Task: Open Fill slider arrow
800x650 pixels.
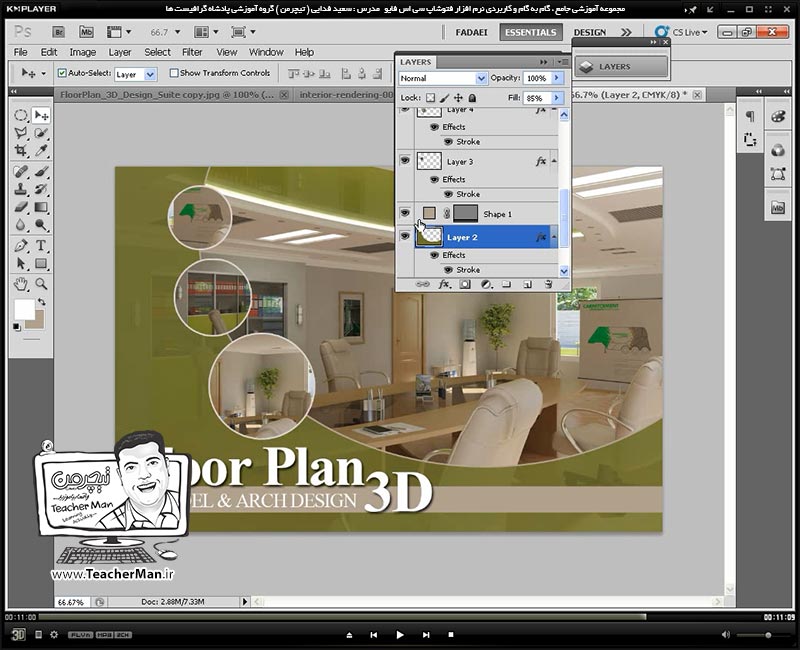Action: coord(557,98)
